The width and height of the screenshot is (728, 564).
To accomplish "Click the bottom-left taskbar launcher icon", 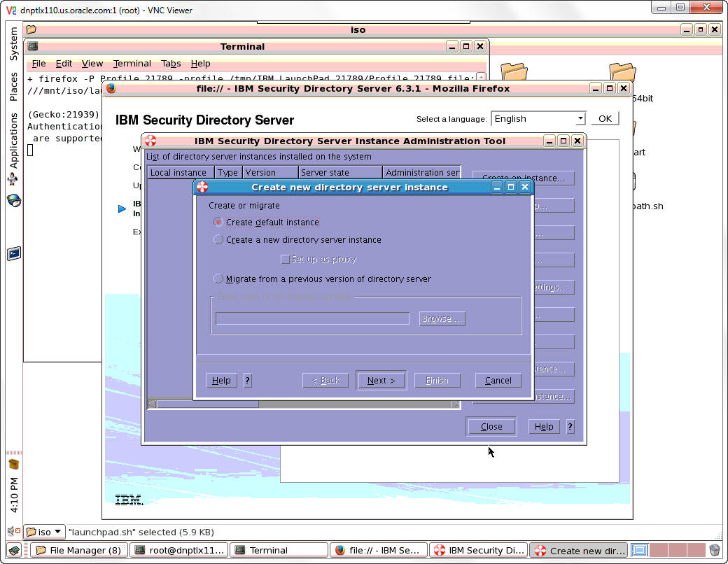I will coord(15,550).
